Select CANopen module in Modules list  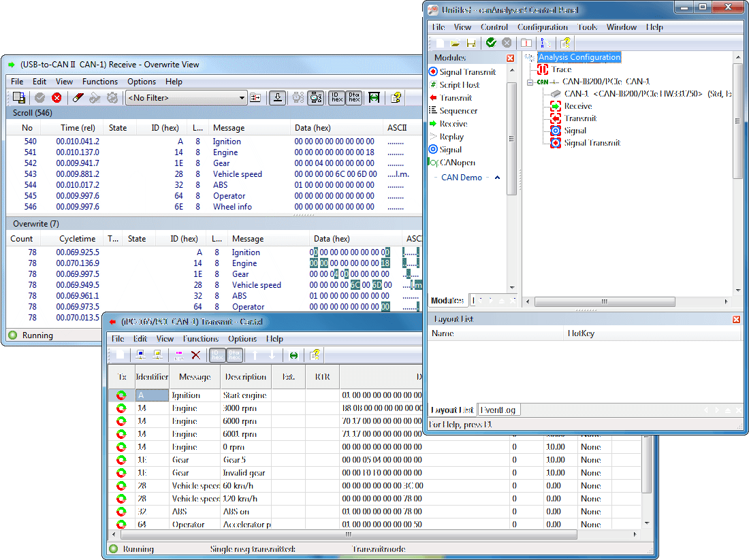coord(452,163)
